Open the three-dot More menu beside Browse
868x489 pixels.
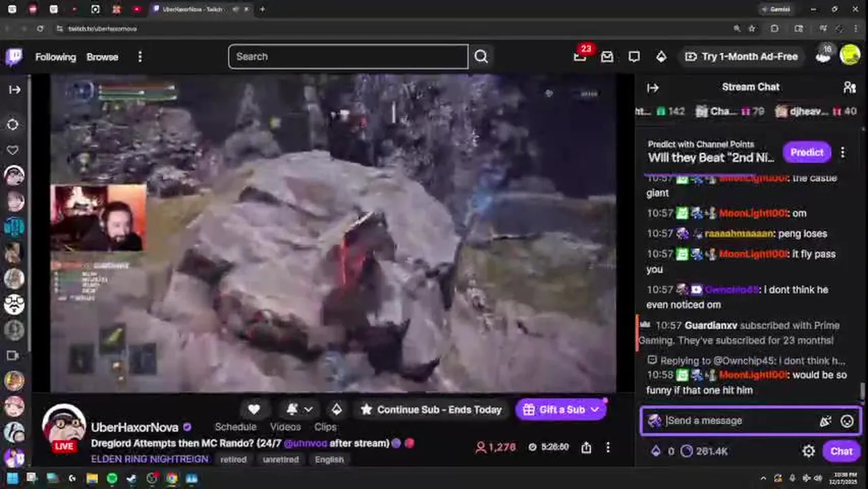(x=140, y=57)
